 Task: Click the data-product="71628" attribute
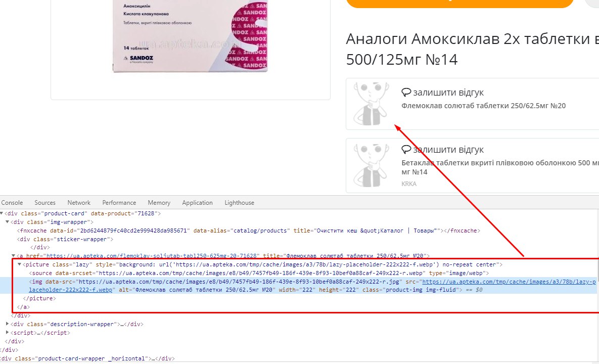coord(124,213)
